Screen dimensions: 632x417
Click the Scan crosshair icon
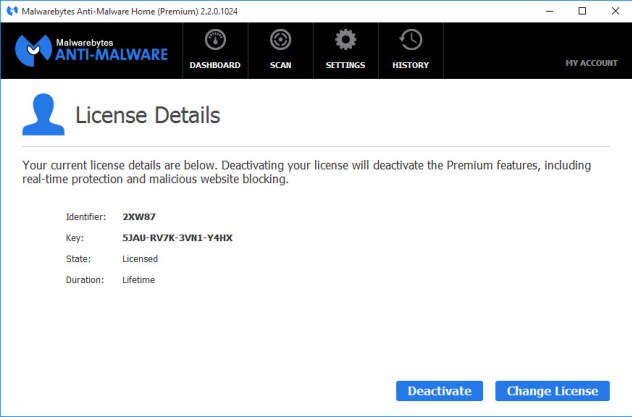pyautogui.click(x=280, y=41)
